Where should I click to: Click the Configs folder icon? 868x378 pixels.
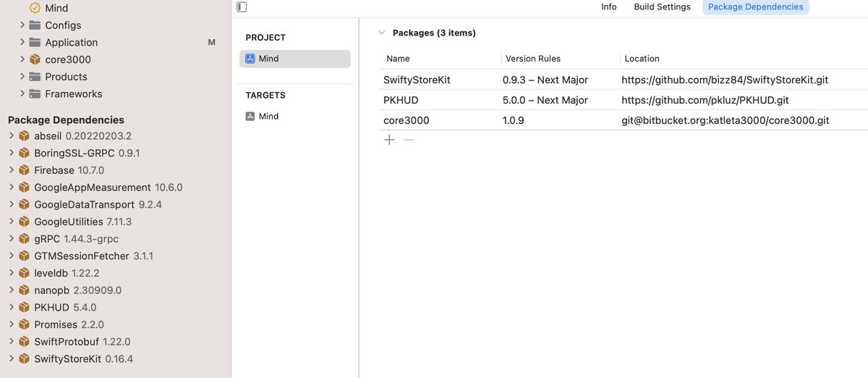[x=35, y=25]
